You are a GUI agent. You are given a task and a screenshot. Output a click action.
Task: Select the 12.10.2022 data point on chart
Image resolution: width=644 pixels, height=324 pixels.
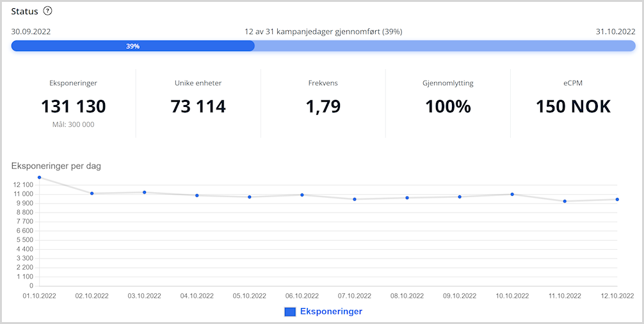pos(617,200)
